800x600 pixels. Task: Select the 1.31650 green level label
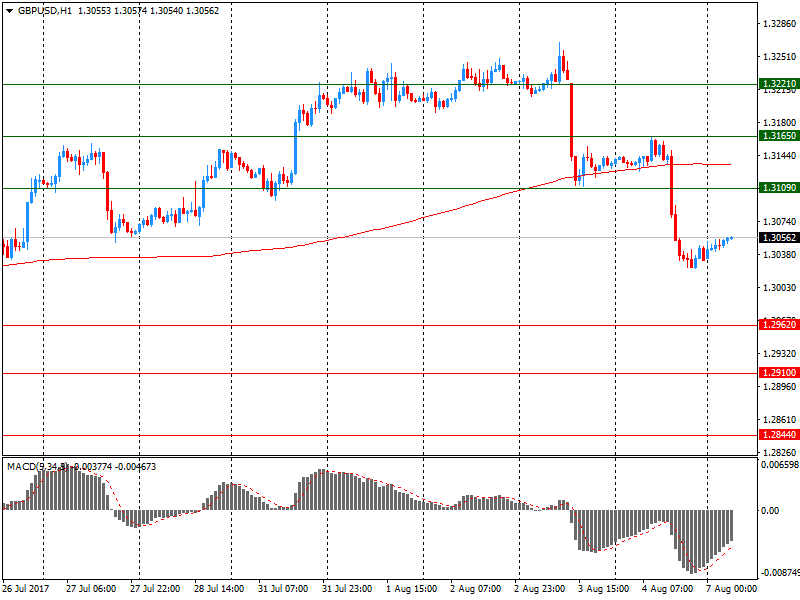click(779, 136)
